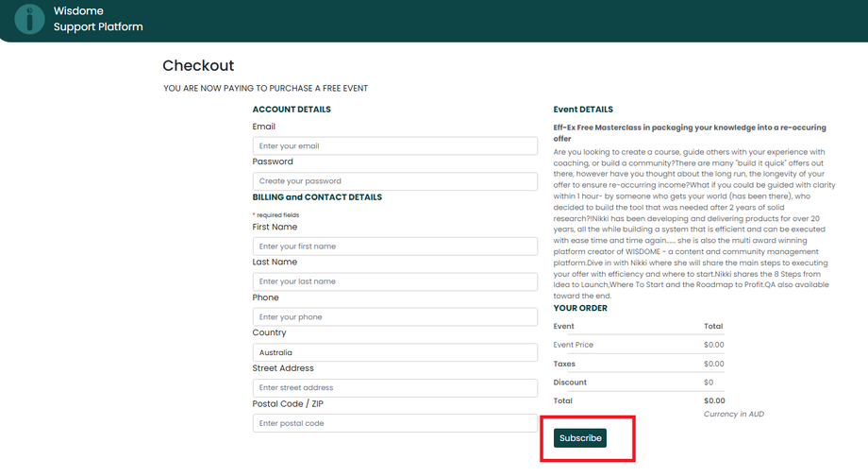Select the Postal Code / ZIP field
Viewport: 868px width, 476px height.
[394, 423]
